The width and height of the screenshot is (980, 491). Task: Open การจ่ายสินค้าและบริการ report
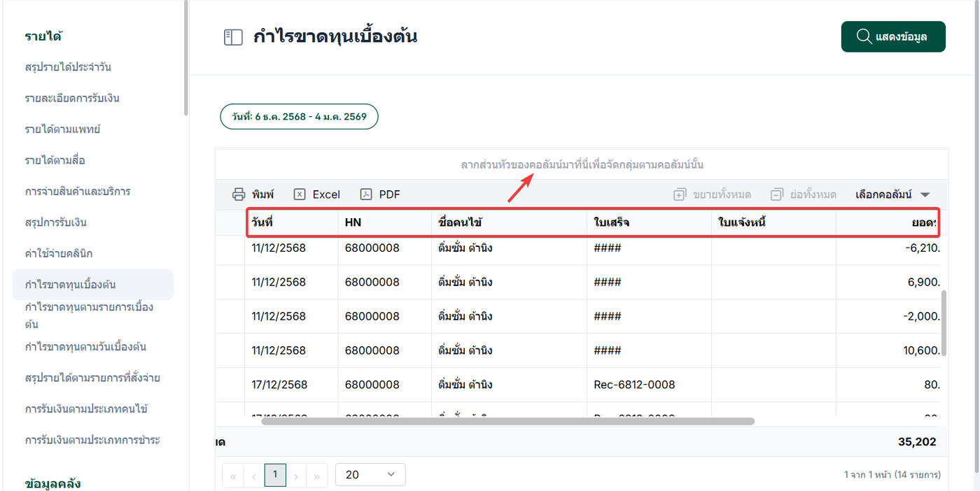point(77,191)
